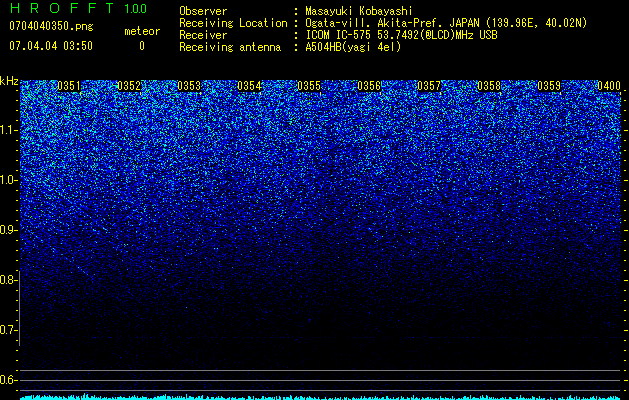The image size is (629, 400).
Task: Click the 0351 time marker
Action: click(69, 86)
